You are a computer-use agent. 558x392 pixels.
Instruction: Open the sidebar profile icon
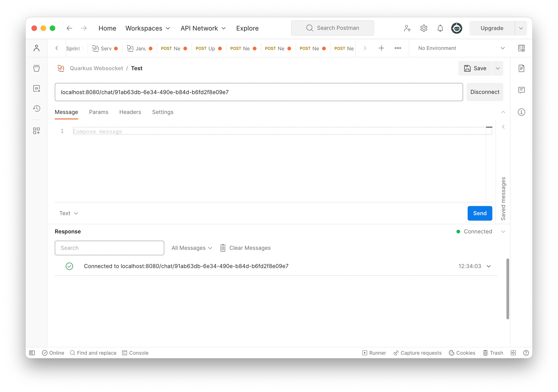point(37,48)
